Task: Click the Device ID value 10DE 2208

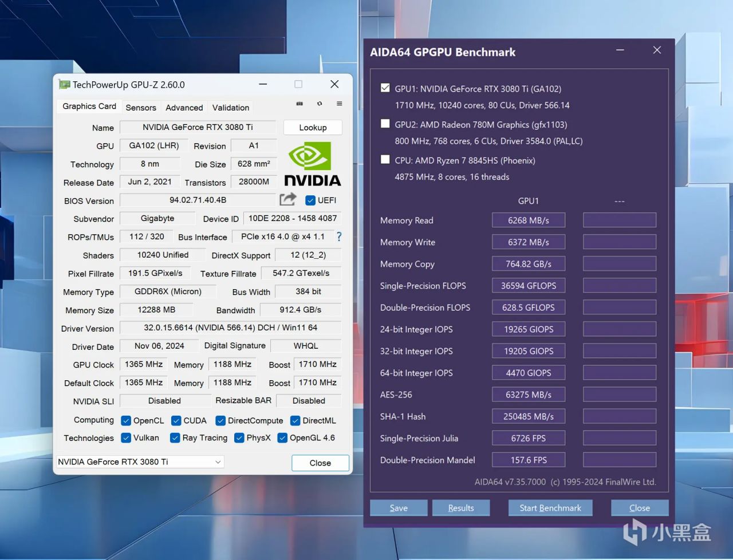Action: [293, 218]
